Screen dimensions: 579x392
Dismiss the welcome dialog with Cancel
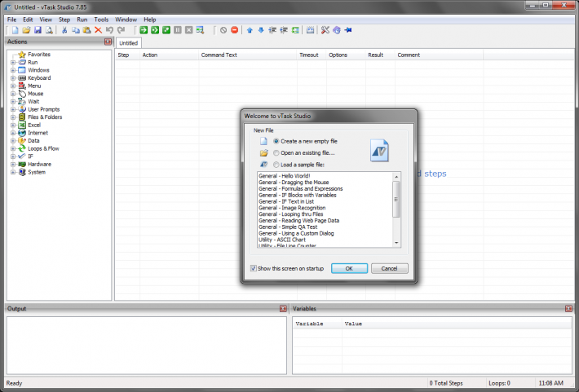389,268
